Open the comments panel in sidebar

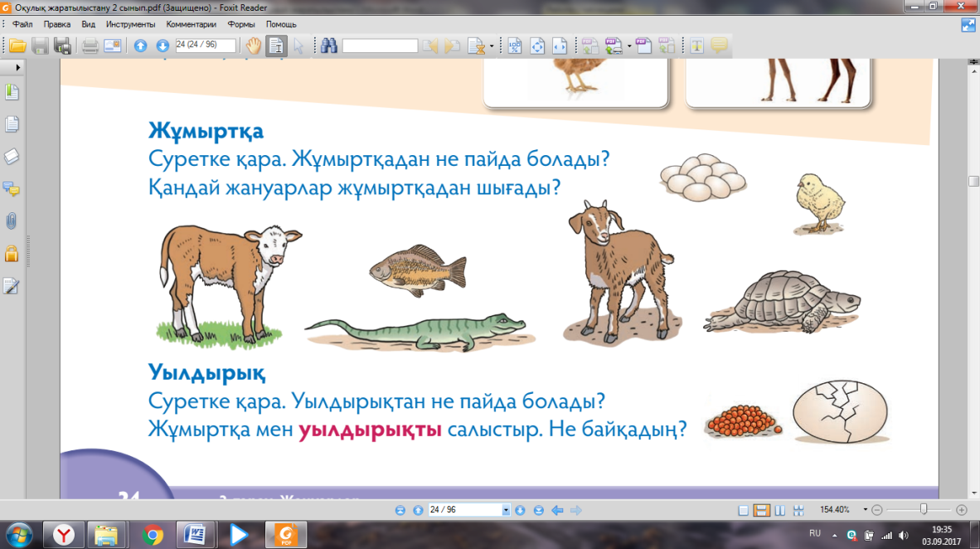coord(12,188)
